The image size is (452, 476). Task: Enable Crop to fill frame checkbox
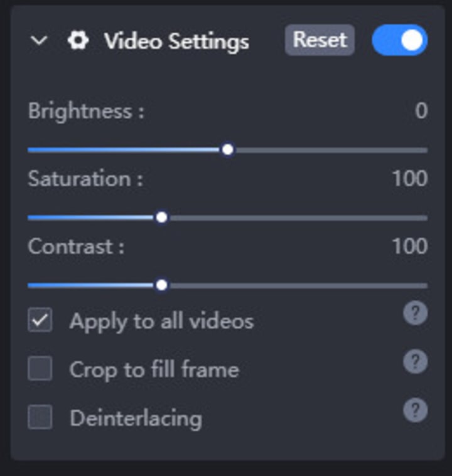click(40, 369)
